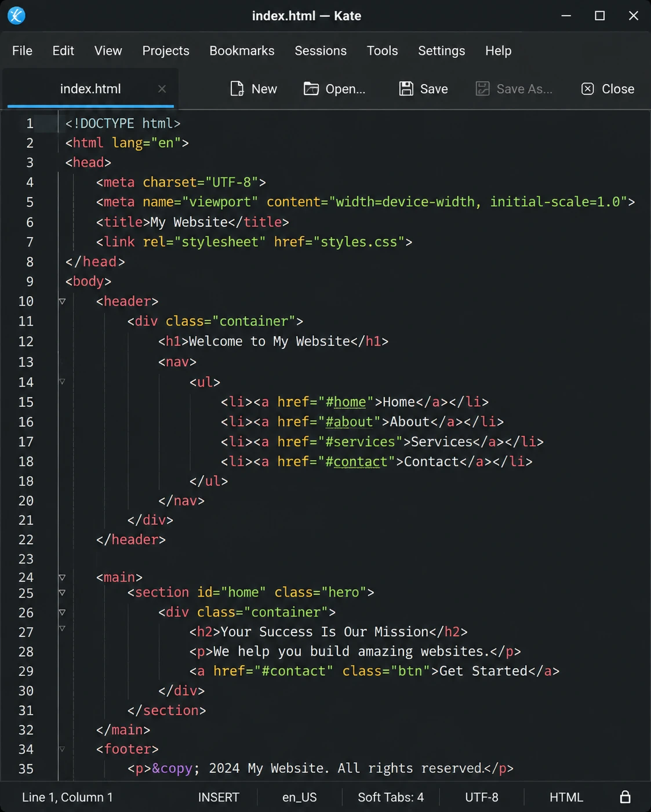The height and width of the screenshot is (812, 651).
Task: Open the Edit menu
Action: (63, 51)
